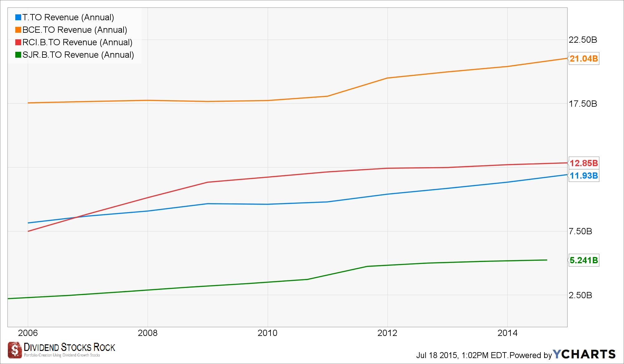624x364 pixels.
Task: Click the blue T.TO legend color swatch
Action: 18,17
